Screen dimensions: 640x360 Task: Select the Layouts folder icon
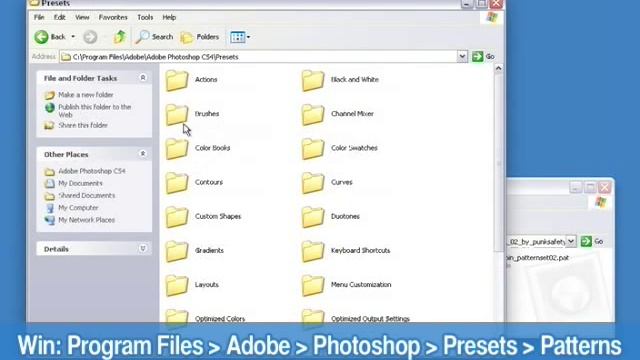click(x=177, y=285)
